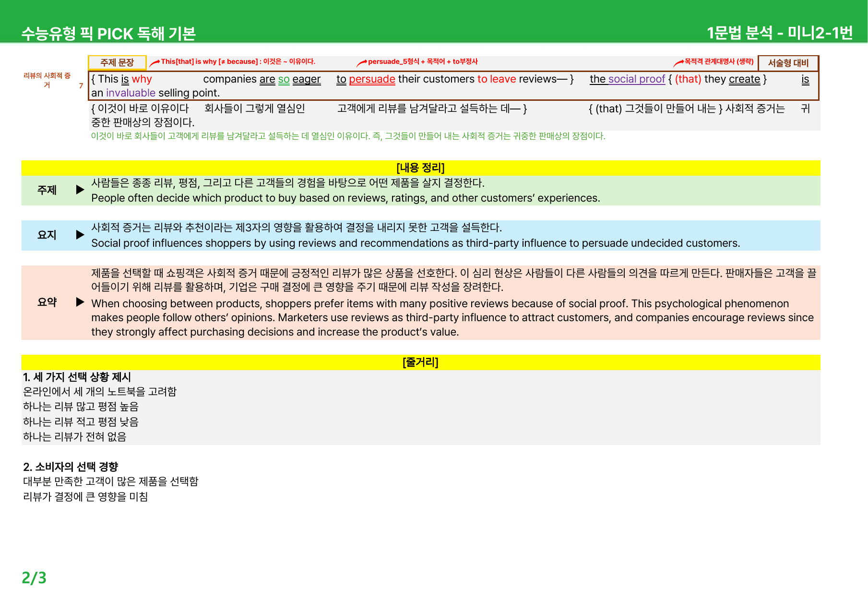This screenshot has height=614, width=868.
Task: Click the green word 'so'
Action: pyautogui.click(x=284, y=79)
